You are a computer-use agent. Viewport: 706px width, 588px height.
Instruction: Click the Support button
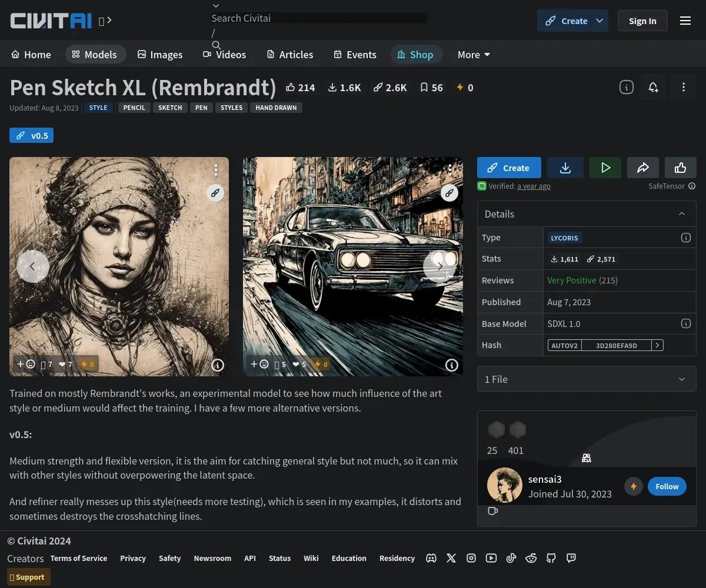pos(29,577)
